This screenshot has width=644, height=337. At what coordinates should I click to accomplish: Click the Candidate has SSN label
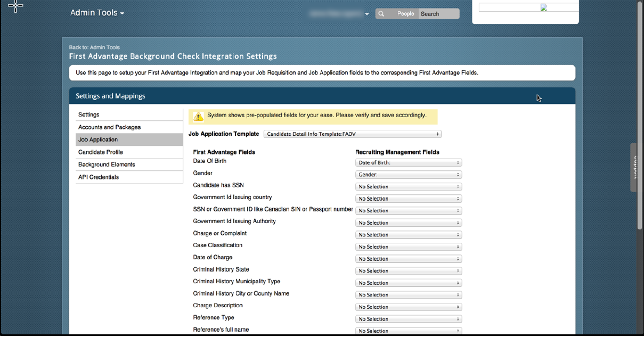(x=218, y=185)
